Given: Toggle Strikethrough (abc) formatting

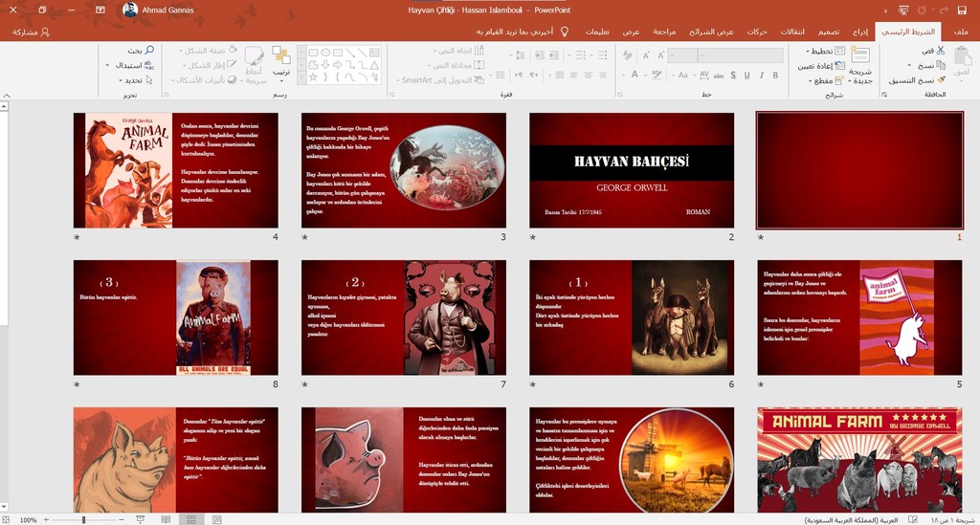Looking at the screenshot, I should (719, 75).
